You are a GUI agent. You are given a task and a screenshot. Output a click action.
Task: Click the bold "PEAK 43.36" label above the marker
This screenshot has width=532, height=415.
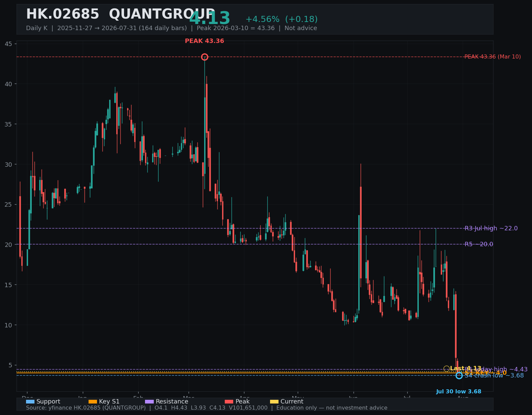point(204,41)
